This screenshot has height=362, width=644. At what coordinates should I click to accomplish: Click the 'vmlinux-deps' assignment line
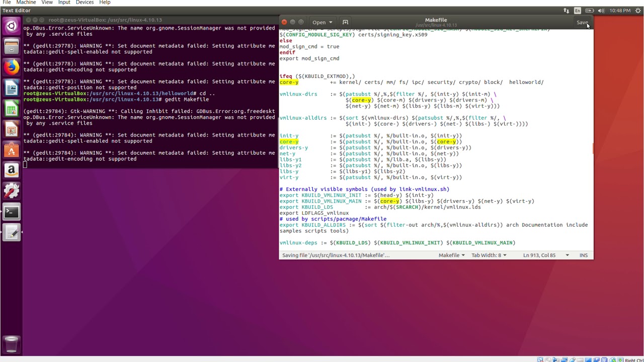(397, 243)
